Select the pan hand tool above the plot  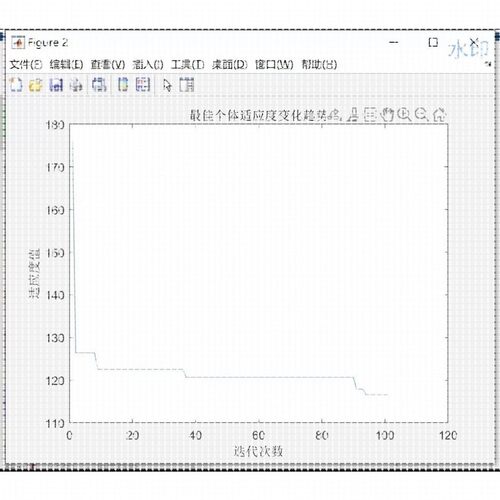(387, 115)
